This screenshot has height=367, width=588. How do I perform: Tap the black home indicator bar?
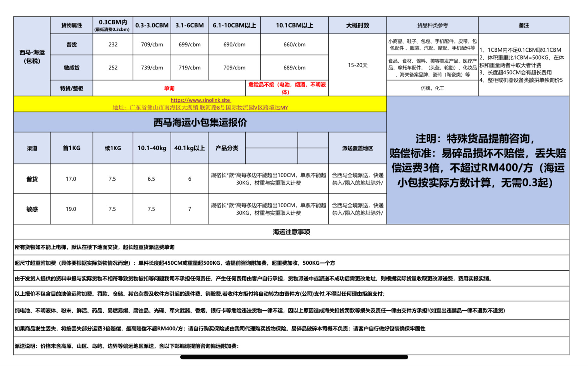point(294,357)
